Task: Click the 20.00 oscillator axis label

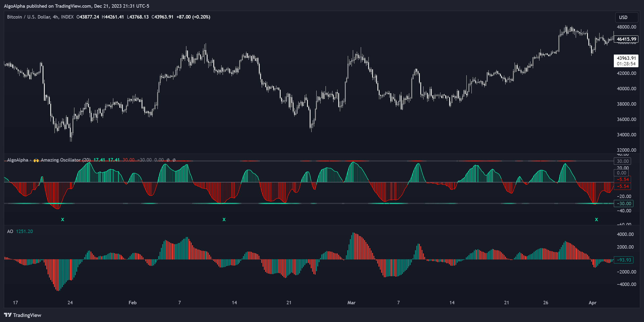Action: click(x=623, y=168)
